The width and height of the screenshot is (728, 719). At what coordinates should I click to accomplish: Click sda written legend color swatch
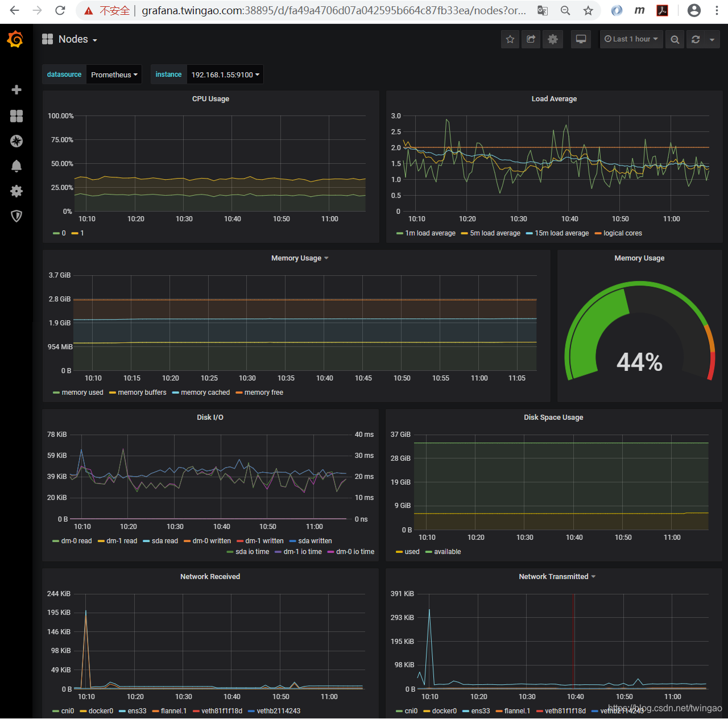click(x=293, y=541)
